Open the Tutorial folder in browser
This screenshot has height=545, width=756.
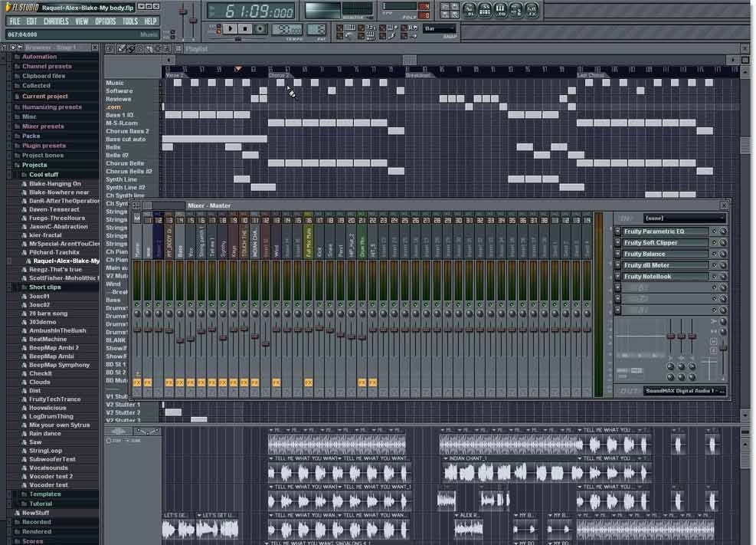[41, 504]
